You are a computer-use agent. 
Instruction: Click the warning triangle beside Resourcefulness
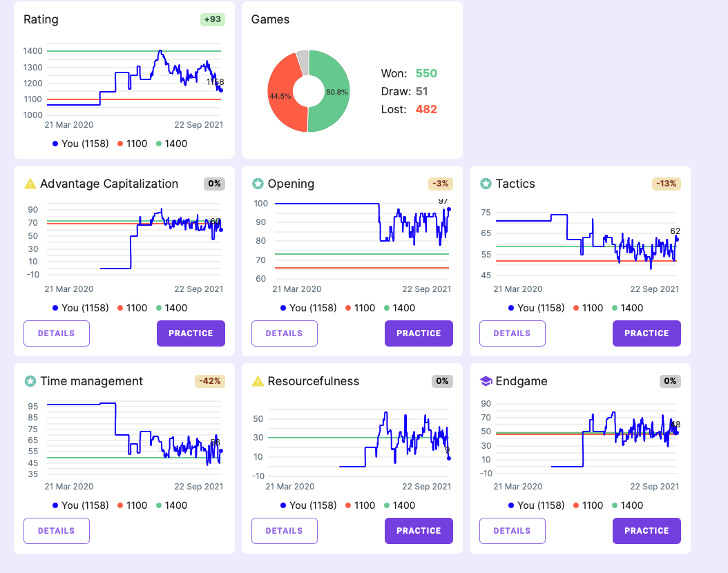(258, 381)
